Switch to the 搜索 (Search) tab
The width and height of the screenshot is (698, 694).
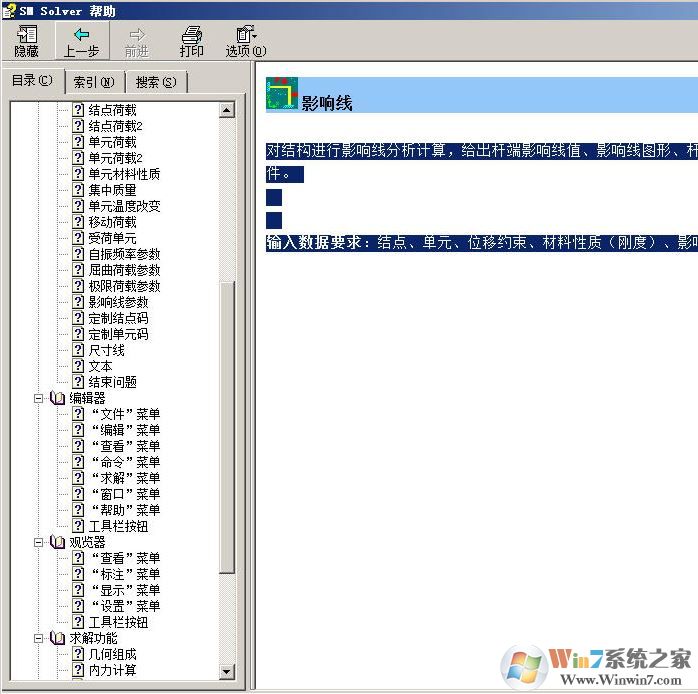click(156, 82)
